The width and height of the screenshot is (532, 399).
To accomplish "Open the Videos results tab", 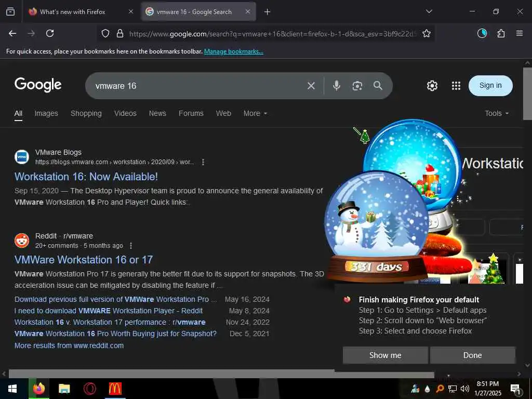I will (125, 113).
